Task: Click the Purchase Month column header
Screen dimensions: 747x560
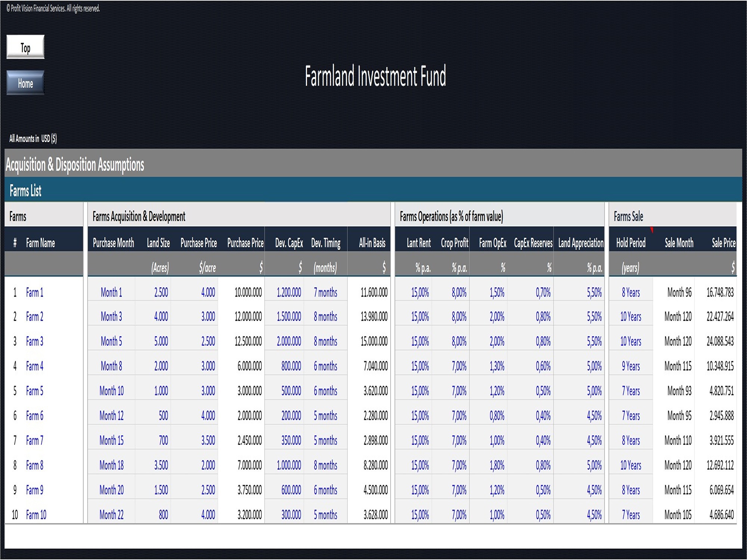Action: 113,243
